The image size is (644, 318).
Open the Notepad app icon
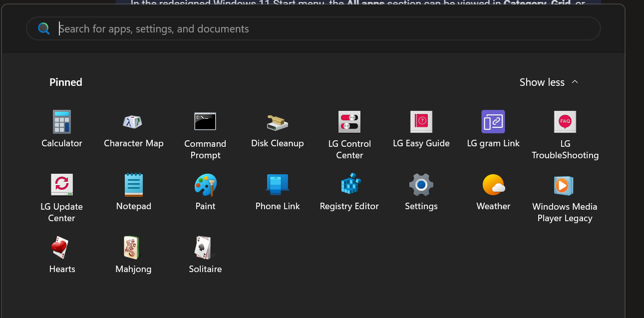point(134,185)
